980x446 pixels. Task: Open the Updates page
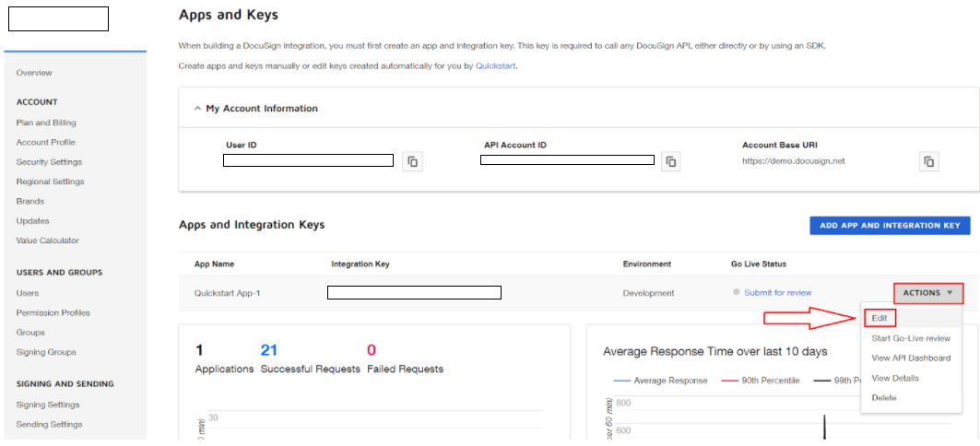point(32,221)
